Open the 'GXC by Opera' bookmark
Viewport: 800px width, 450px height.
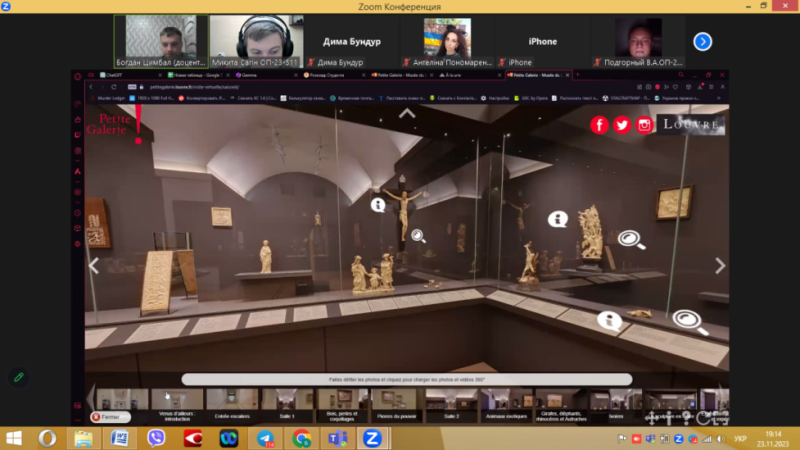click(x=531, y=98)
